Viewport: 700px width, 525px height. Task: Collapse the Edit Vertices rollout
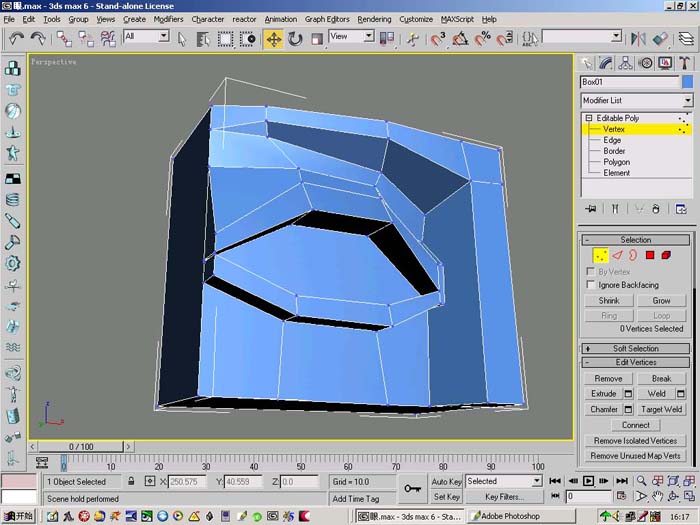pos(636,362)
